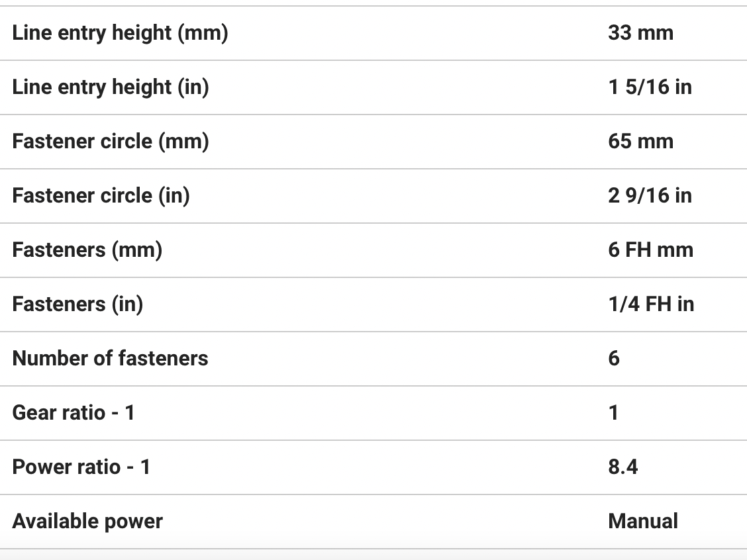This screenshot has height=560, width=747.
Task: Click the "Available power" label
Action: click(x=87, y=521)
